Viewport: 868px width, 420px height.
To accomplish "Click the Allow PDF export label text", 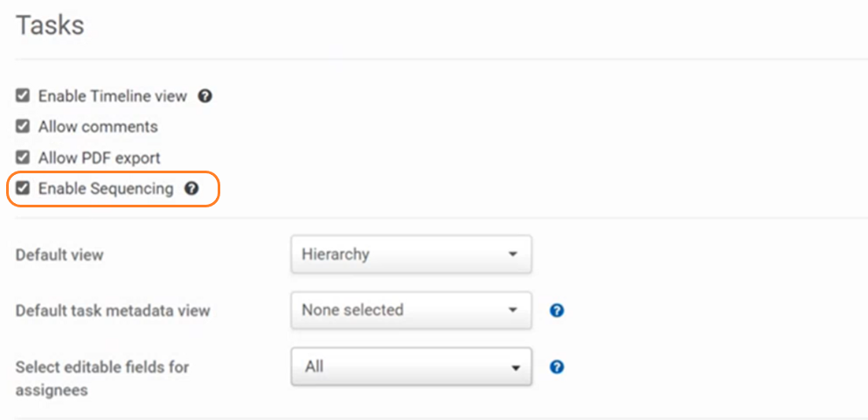I will 99,158.
